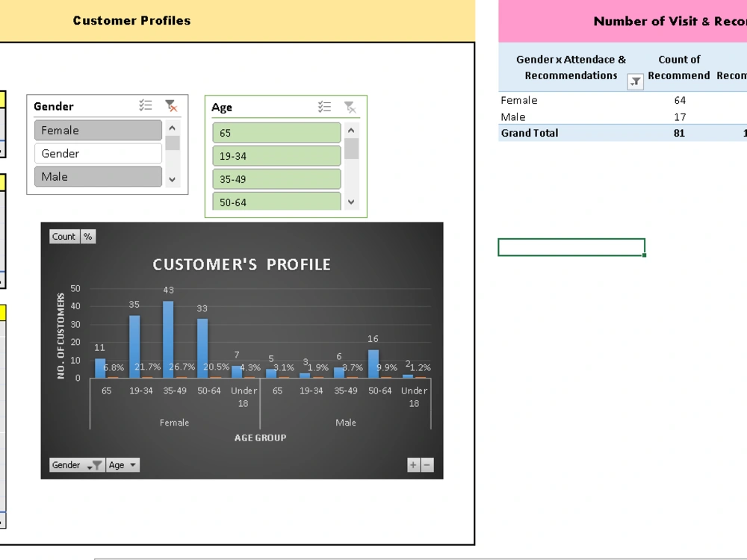747x560 pixels.
Task: Expand entire field with plus button
Action: (413, 464)
